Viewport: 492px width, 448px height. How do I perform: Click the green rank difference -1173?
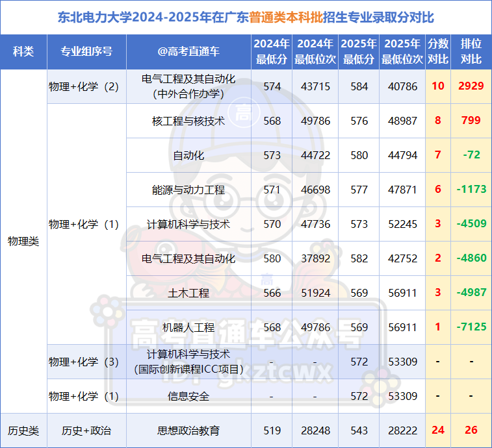point(472,190)
